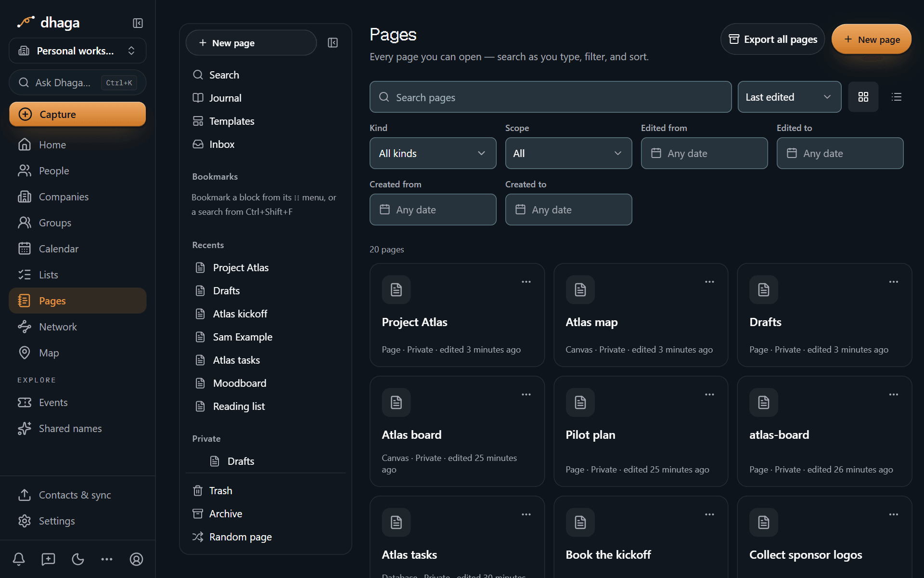Toggle dark mode moon icon
The height and width of the screenshot is (578, 924).
(77, 559)
